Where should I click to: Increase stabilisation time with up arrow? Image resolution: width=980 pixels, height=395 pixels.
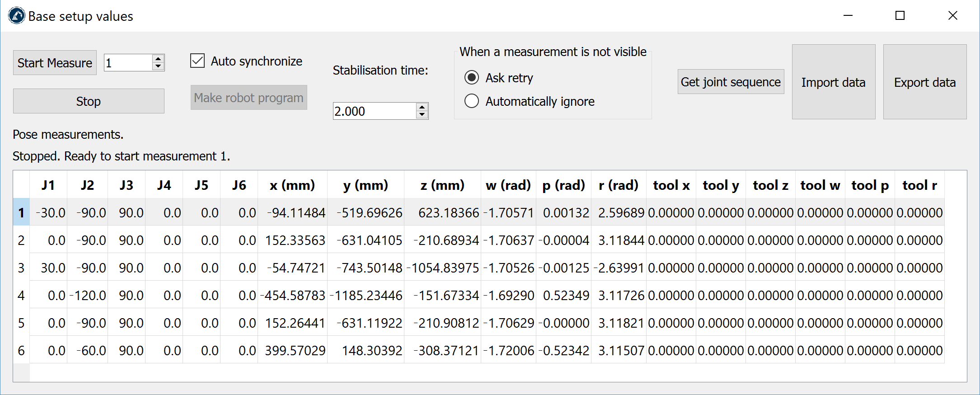[422, 107]
